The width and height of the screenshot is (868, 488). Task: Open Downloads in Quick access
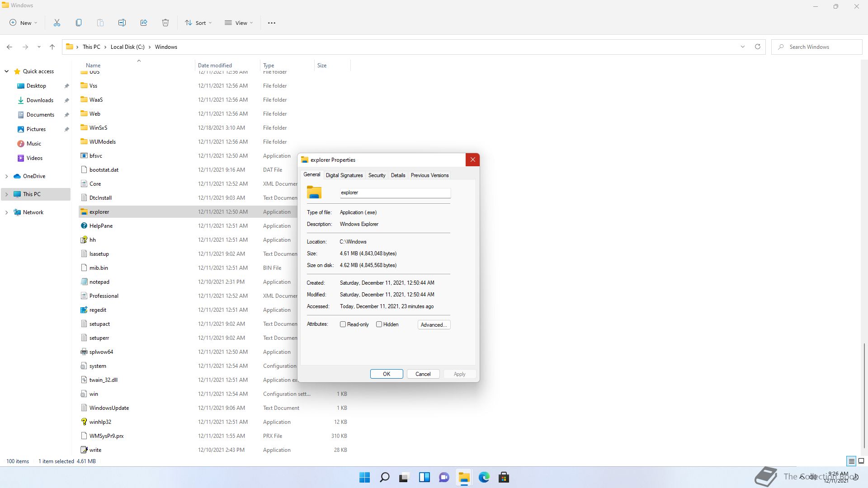tap(40, 100)
